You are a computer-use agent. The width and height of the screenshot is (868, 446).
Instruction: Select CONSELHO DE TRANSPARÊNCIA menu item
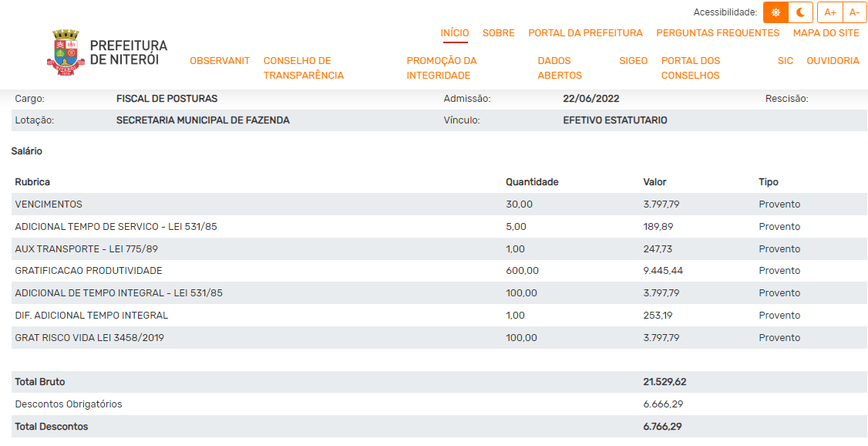pos(303,68)
